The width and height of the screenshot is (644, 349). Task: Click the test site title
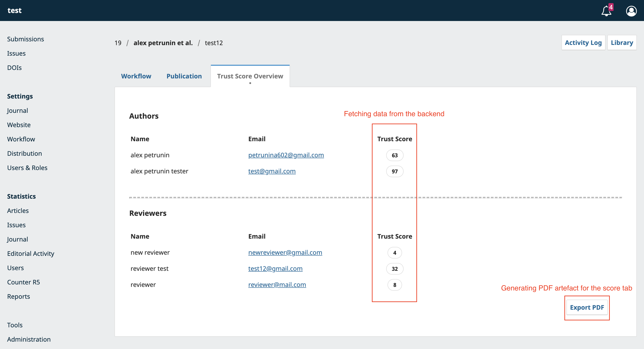tap(15, 11)
